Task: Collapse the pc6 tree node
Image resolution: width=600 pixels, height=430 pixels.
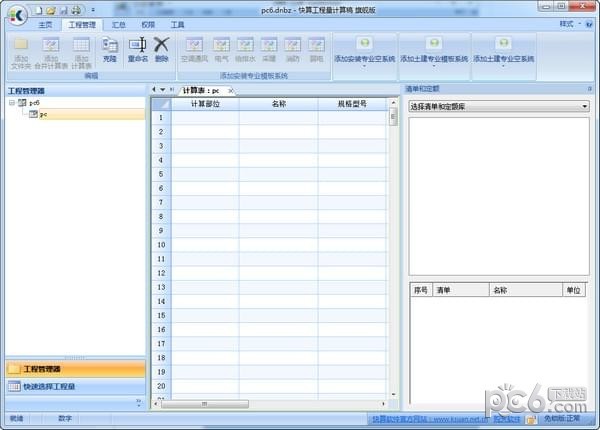Action: (12, 103)
